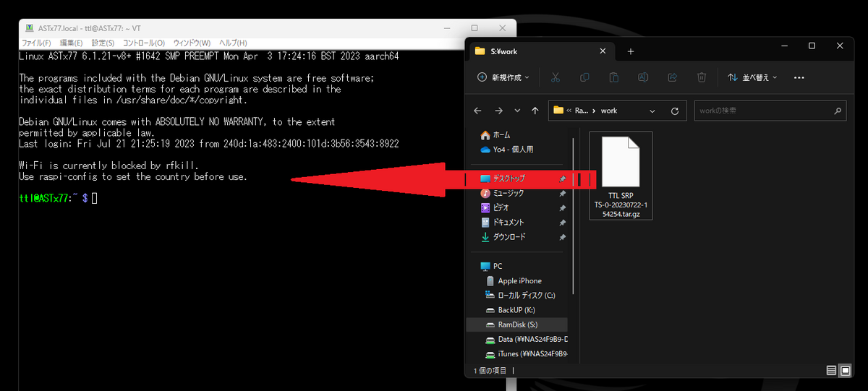Open the コントロール(O) menu in Tera Term
Image resolution: width=868 pixels, height=391 pixels.
[144, 43]
